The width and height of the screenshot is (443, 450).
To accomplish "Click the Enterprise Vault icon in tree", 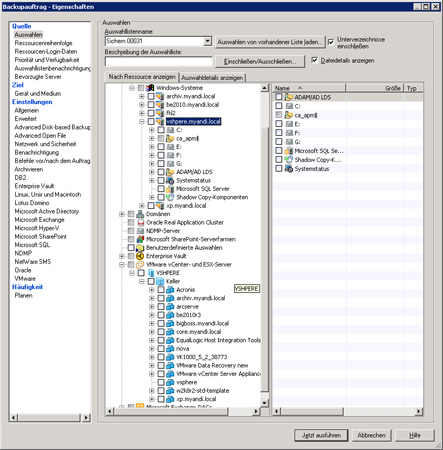I will (140, 256).
